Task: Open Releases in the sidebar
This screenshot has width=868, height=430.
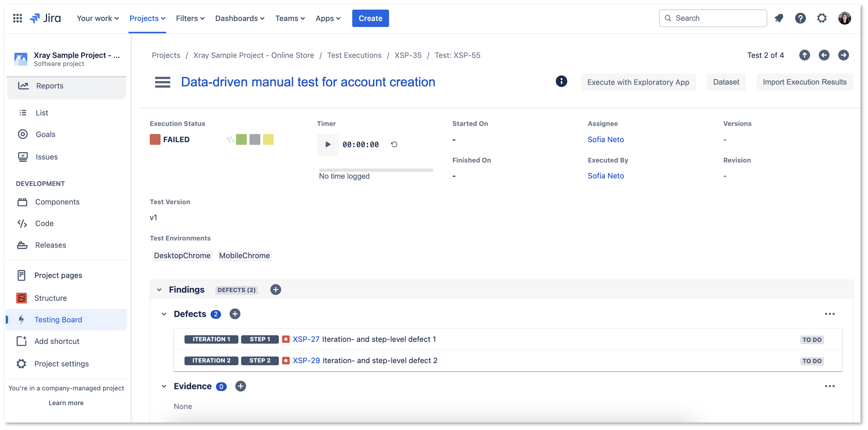Action: tap(66, 245)
